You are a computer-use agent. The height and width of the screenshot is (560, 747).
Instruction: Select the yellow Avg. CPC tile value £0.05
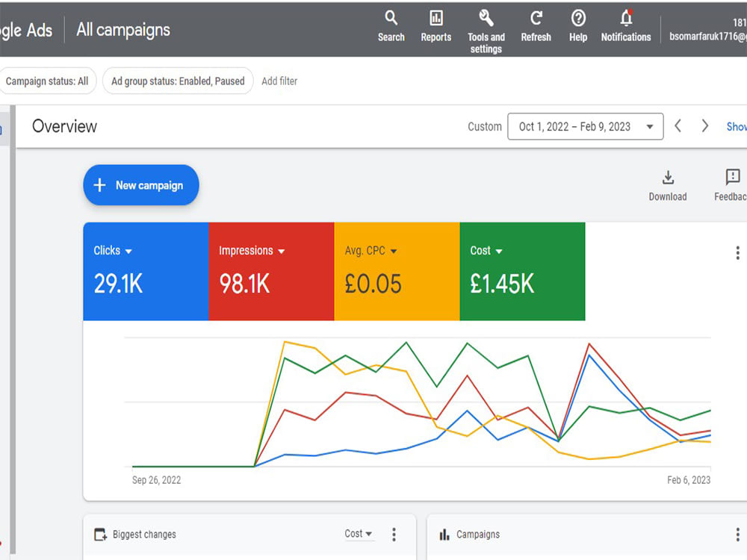pyautogui.click(x=373, y=284)
